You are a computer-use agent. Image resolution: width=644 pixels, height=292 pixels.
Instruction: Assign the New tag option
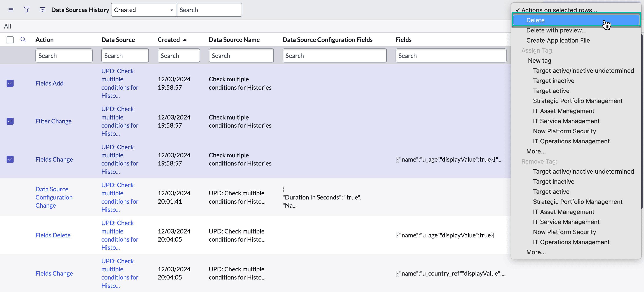[x=539, y=61]
